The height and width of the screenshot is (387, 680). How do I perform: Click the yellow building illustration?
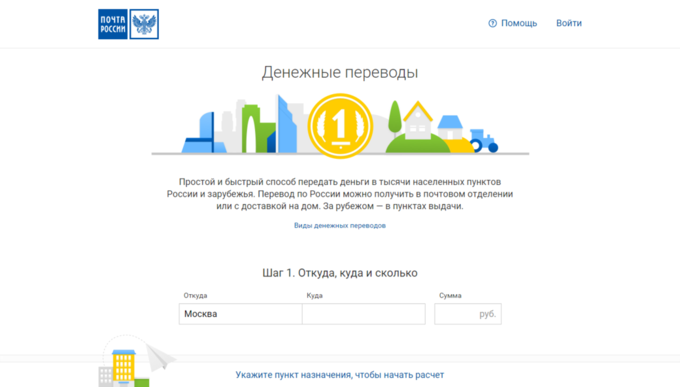[124, 367]
